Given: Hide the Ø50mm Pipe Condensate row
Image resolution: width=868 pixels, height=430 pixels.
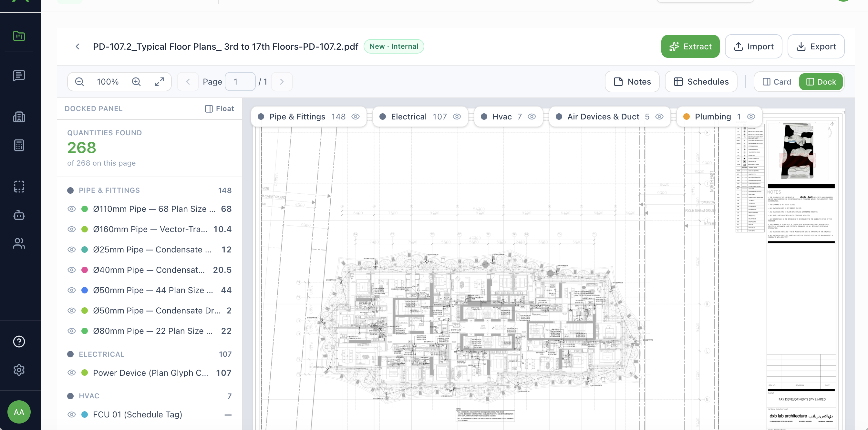Looking at the screenshot, I should pyautogui.click(x=71, y=311).
